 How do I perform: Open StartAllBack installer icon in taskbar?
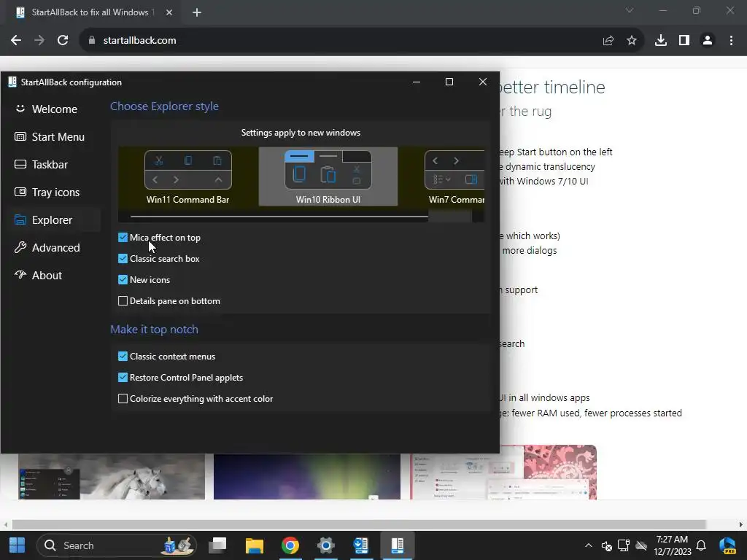pos(361,545)
